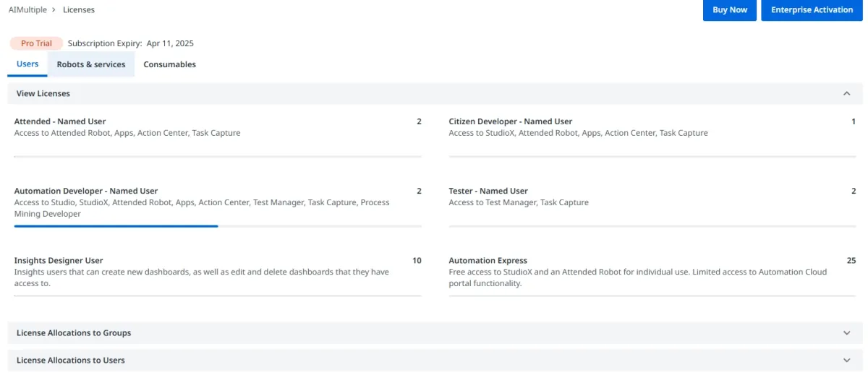Select Automation Developer - Named User title

[x=86, y=191]
